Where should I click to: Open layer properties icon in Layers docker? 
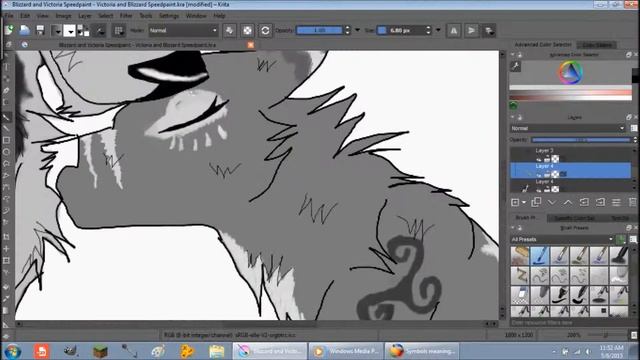616,202
